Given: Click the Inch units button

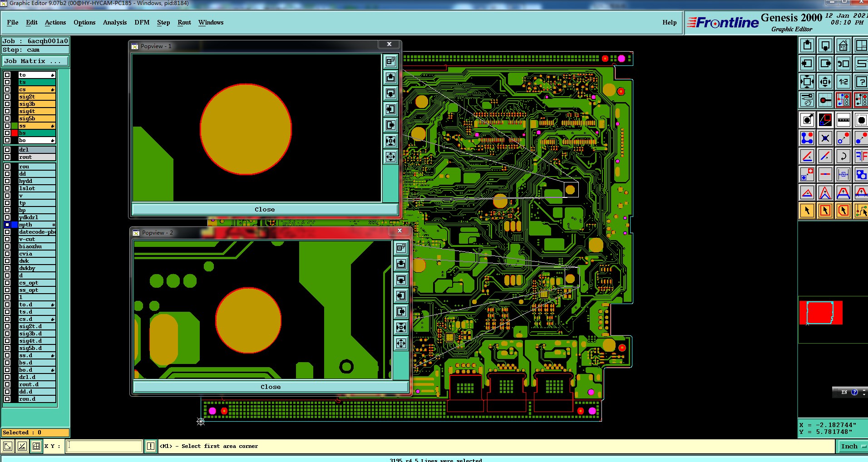Looking at the screenshot, I should click(x=852, y=447).
